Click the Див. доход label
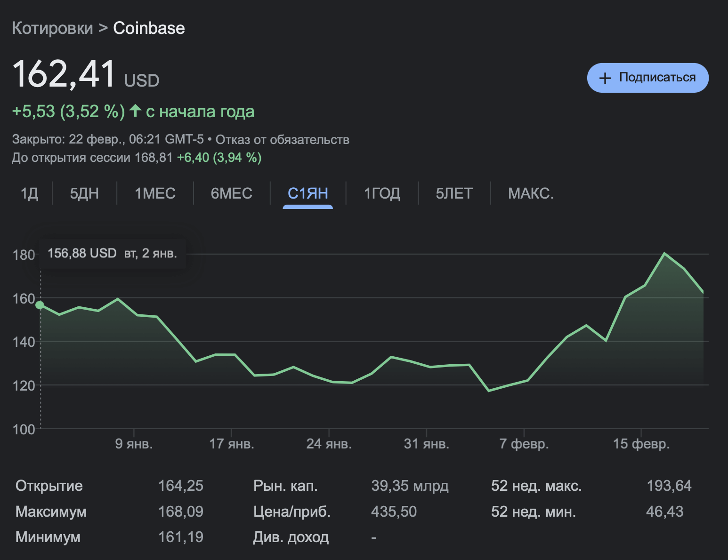Image resolution: width=728 pixels, height=560 pixels. click(x=291, y=537)
